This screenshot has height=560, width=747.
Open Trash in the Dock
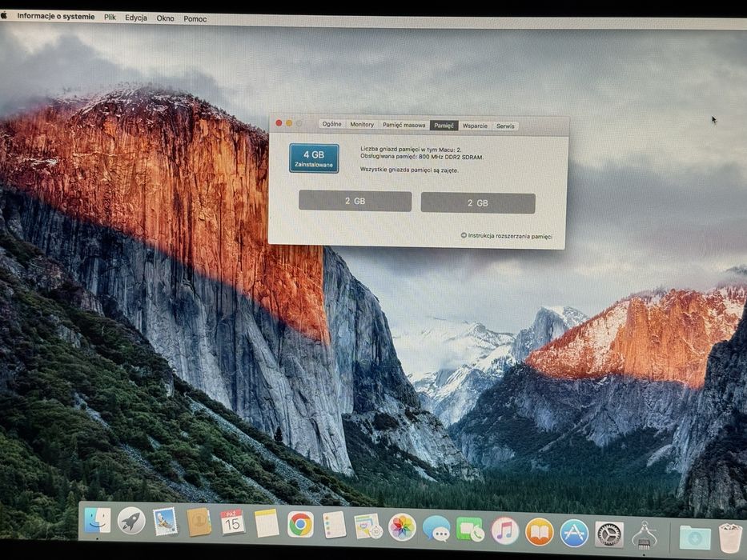click(730, 538)
